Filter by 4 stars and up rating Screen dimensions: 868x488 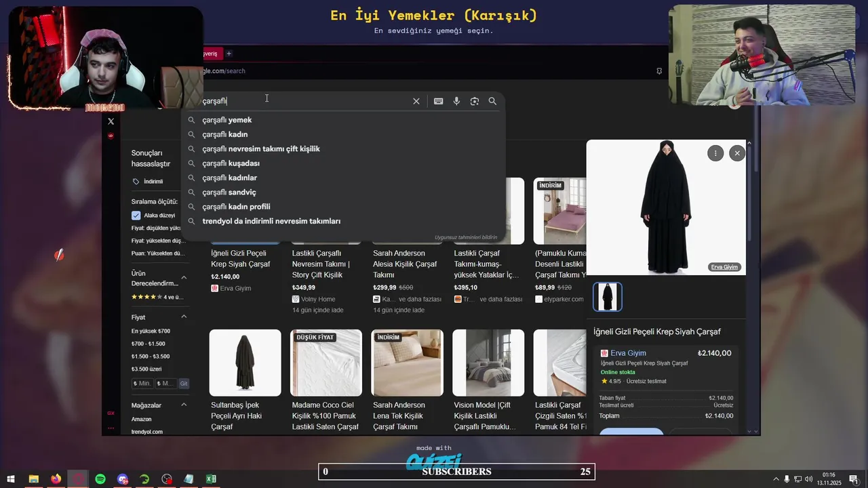tap(157, 297)
